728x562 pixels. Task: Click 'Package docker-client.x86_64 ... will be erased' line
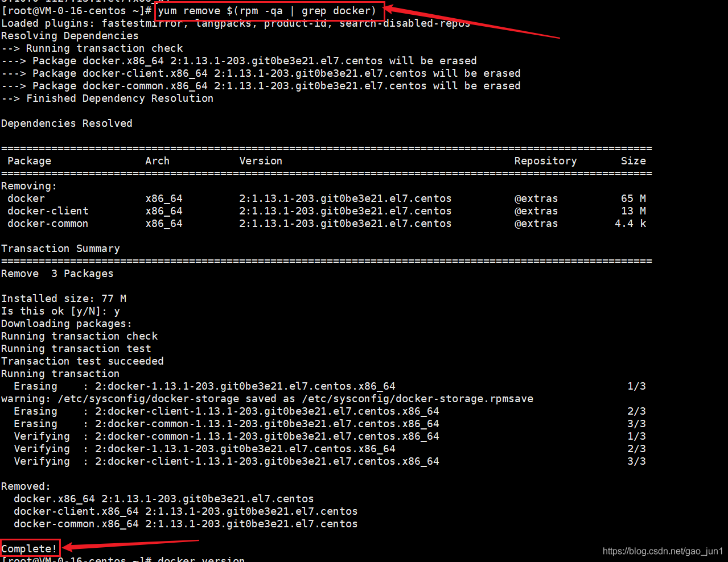click(261, 73)
